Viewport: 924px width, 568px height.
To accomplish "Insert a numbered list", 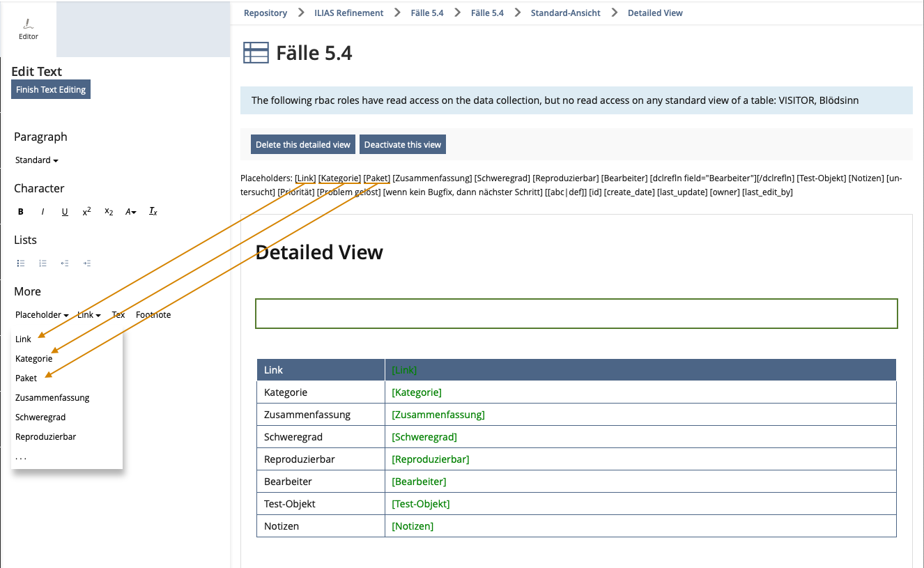I will click(43, 263).
